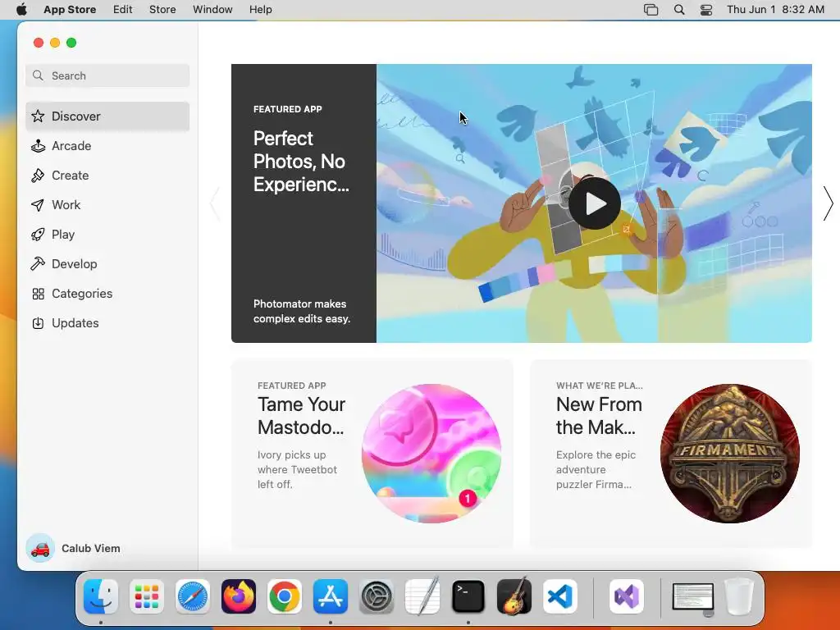Open the Updates download icon

[38, 323]
